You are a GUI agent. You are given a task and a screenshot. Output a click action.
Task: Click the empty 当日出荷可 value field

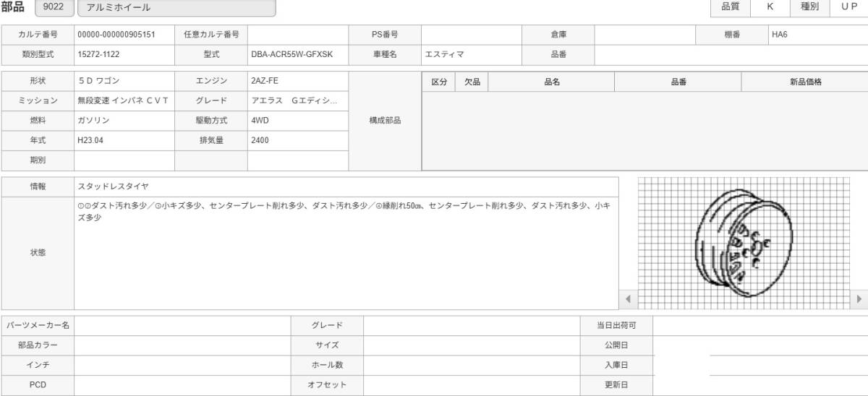760,326
